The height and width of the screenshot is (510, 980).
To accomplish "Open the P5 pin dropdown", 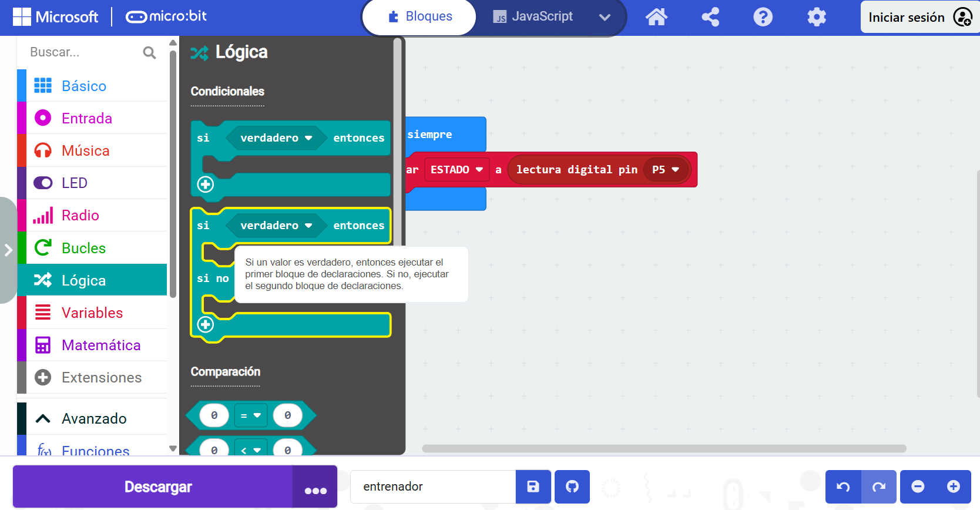I will 666,170.
